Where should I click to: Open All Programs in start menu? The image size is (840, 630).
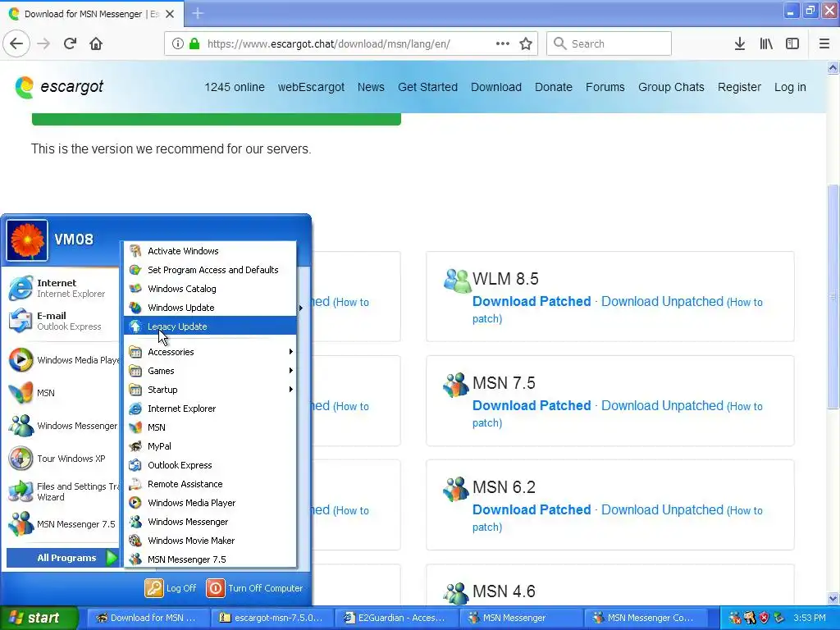coord(62,558)
